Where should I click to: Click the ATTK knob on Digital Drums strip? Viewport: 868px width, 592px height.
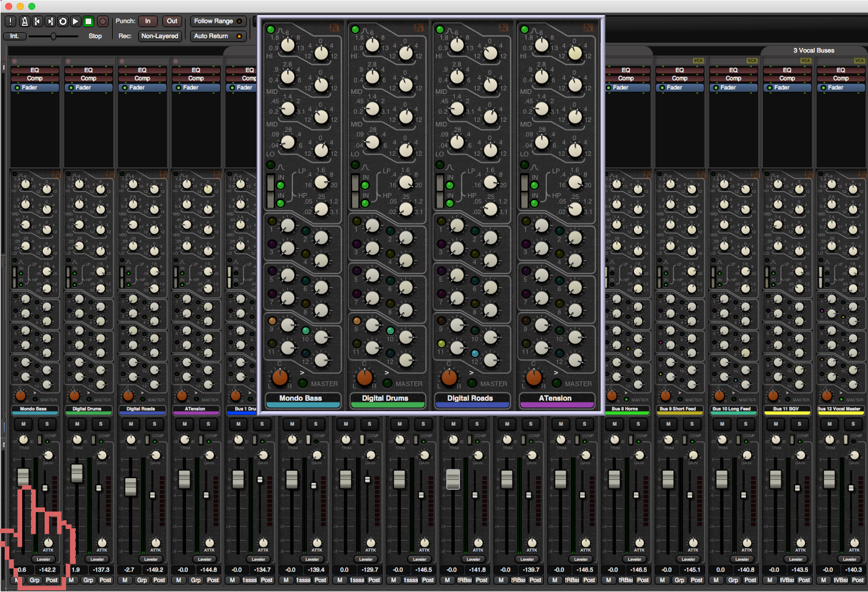click(x=102, y=542)
